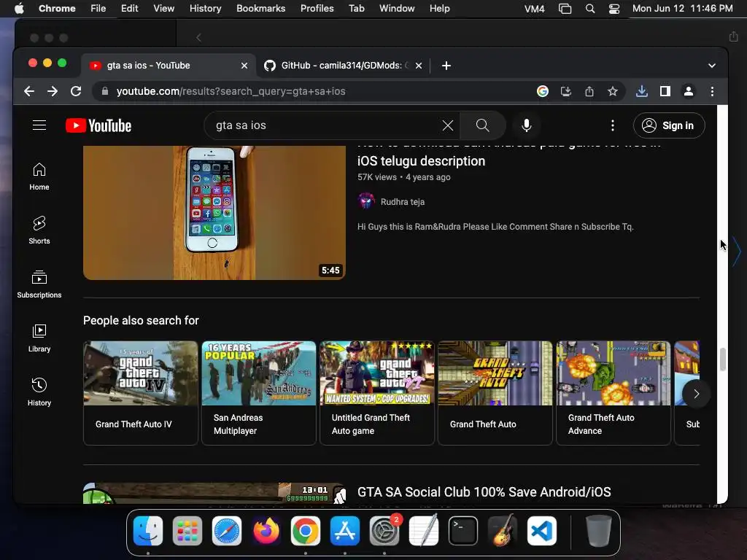Open Terminal from the Dock
747x560 pixels.
click(463, 531)
